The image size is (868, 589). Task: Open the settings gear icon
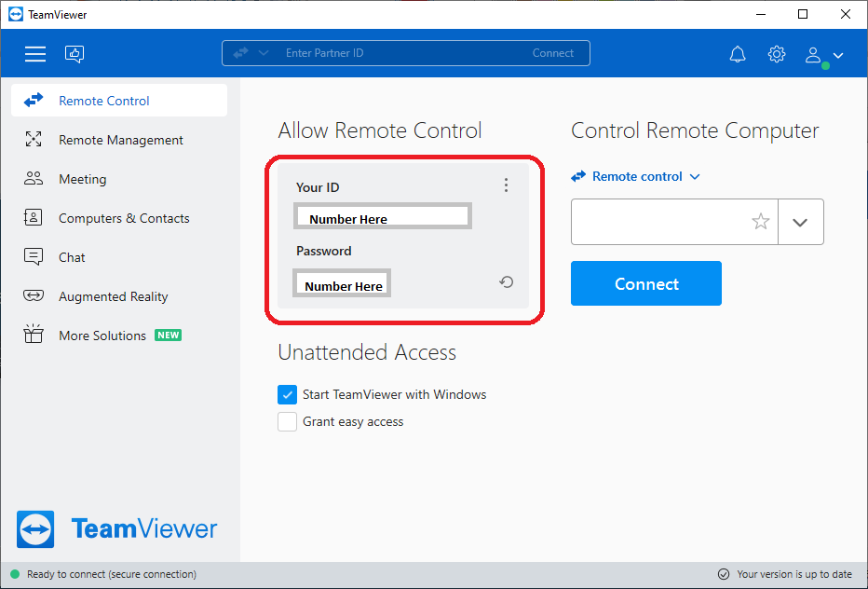coord(777,54)
